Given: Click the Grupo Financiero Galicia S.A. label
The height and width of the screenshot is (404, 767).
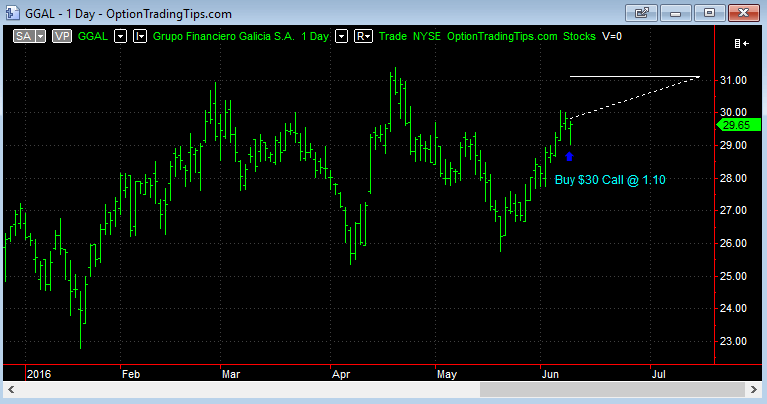Looking at the screenshot, I should click(224, 36).
